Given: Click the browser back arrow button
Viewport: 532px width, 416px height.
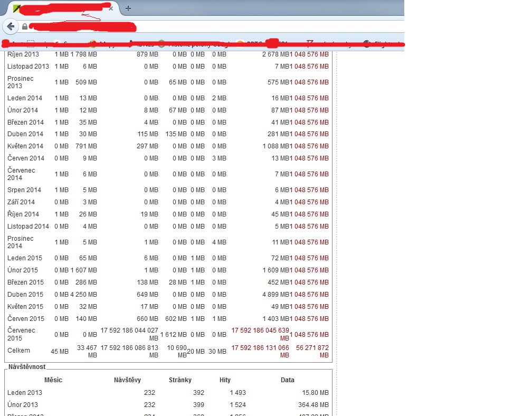Looking at the screenshot, I should (10, 26).
